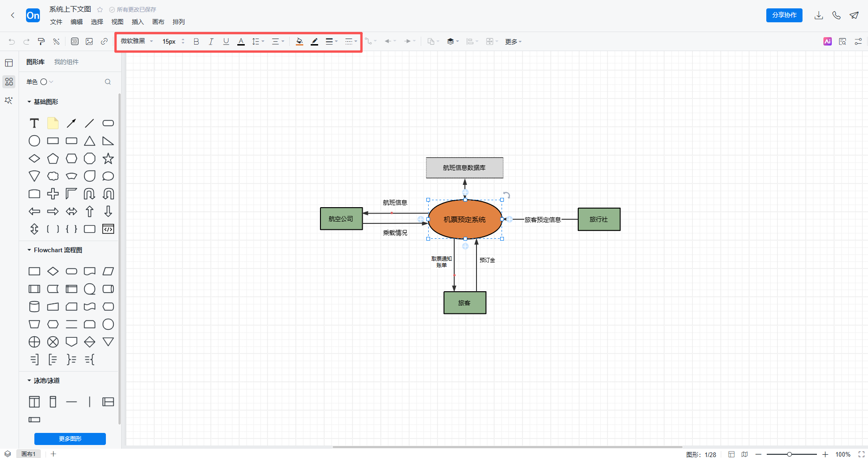Screen dimensions: 868x458
Task: Open the 微软雅黑 font dropdown
Action: pyautogui.click(x=137, y=41)
